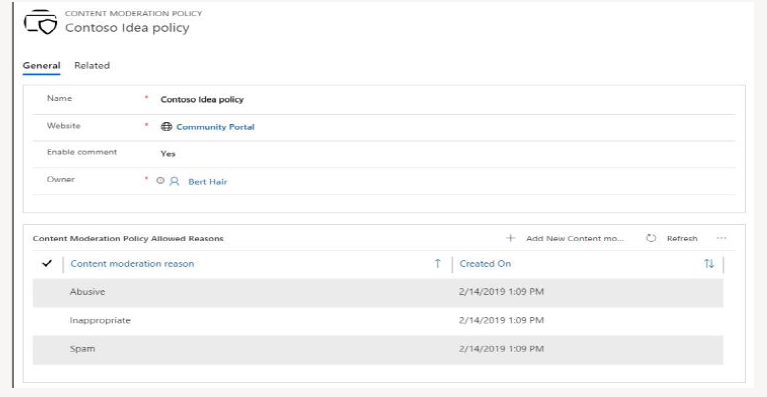Click the user icon beside Bert Hair

click(x=174, y=181)
